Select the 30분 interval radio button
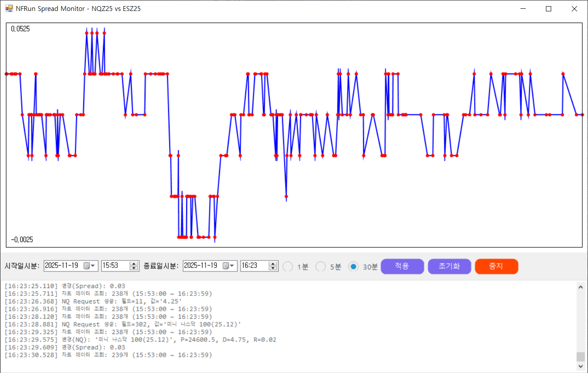 (x=354, y=266)
